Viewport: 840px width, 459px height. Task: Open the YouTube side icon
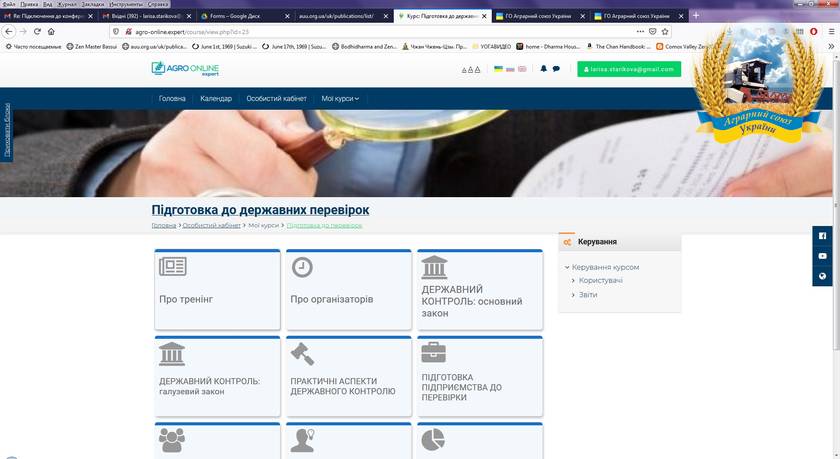tap(822, 256)
